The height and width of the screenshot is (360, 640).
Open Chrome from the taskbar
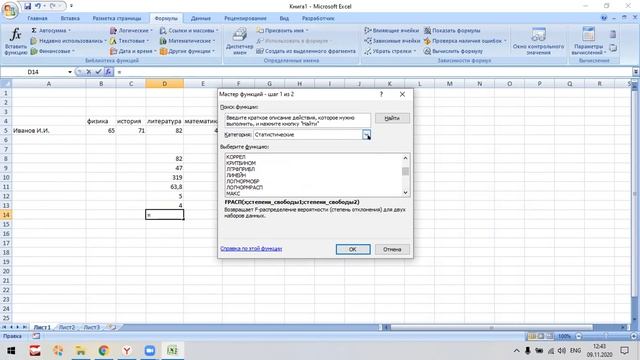tap(103, 351)
